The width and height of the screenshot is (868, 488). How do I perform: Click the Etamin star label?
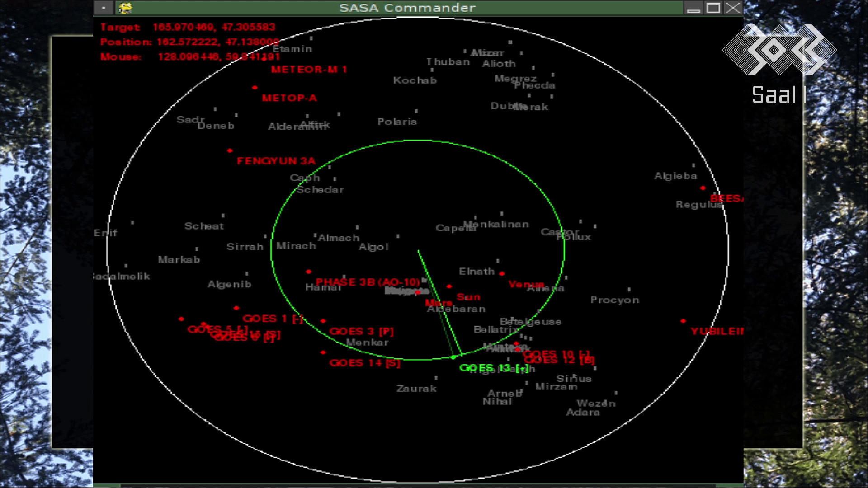coord(292,49)
